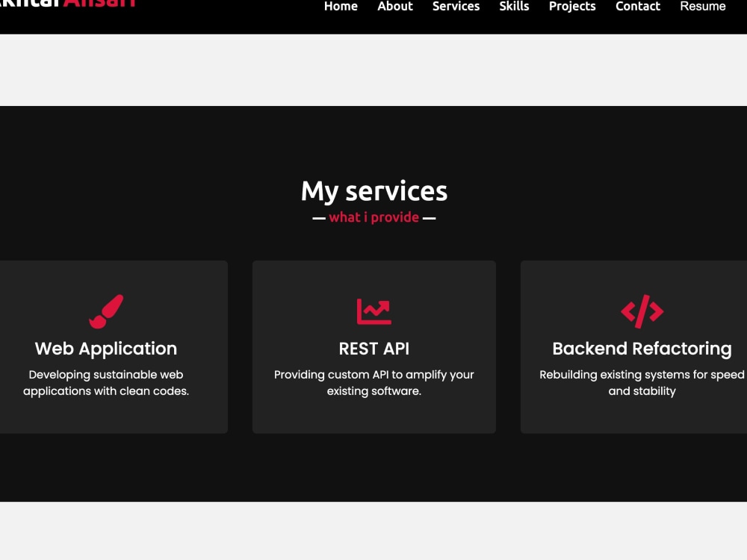Viewport: 747px width, 560px height.
Task: Click the REST API card heading
Action: coord(374,349)
